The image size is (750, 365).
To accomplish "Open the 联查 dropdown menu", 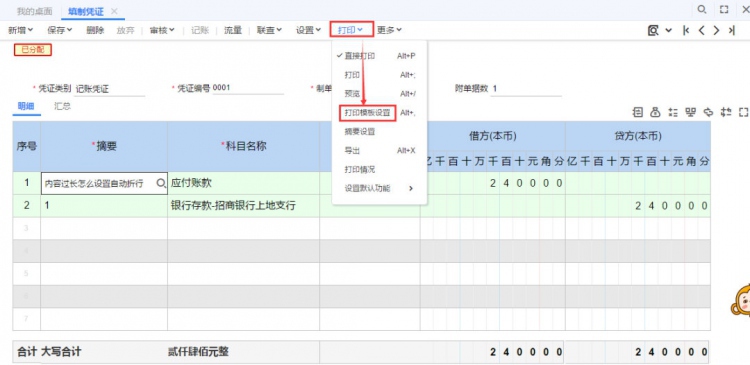I will coord(269,30).
